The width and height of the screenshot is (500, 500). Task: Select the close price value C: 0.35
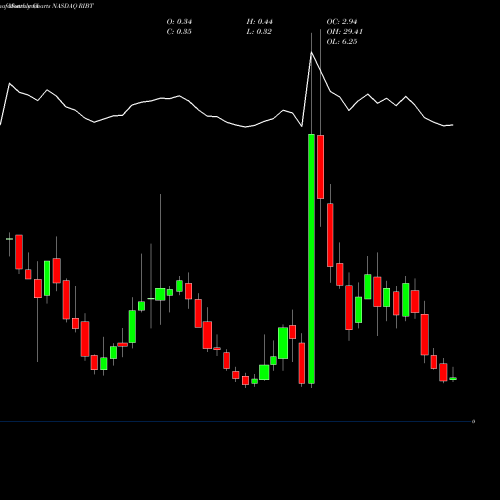point(179,32)
